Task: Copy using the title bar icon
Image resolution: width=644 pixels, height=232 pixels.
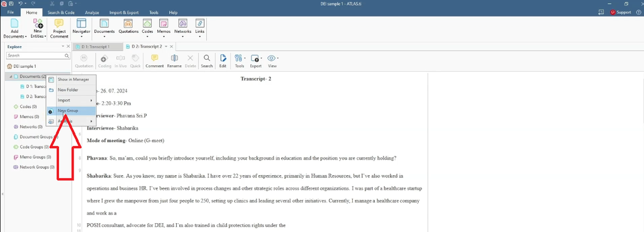Action: (x=61, y=4)
